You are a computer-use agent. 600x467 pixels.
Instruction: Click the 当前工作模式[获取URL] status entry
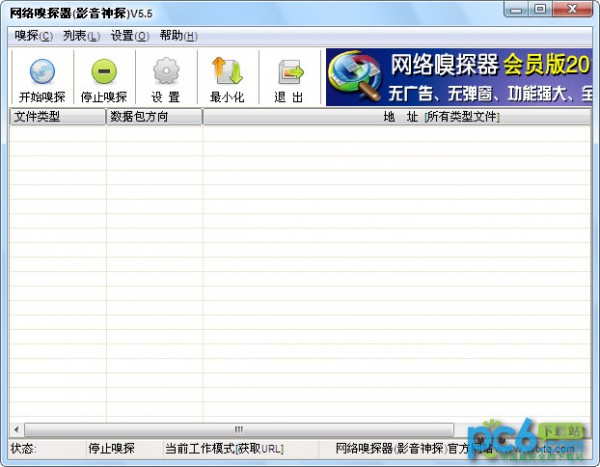[x=224, y=448]
